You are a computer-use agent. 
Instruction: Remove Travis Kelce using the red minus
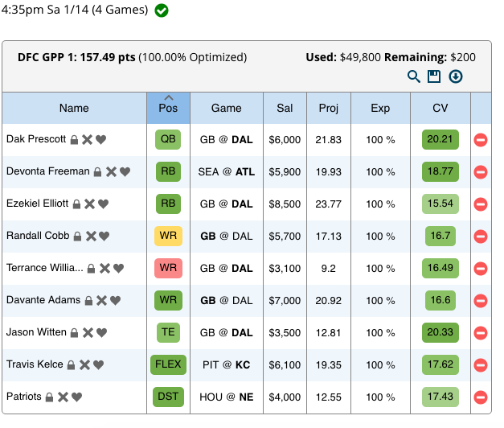[x=481, y=365]
